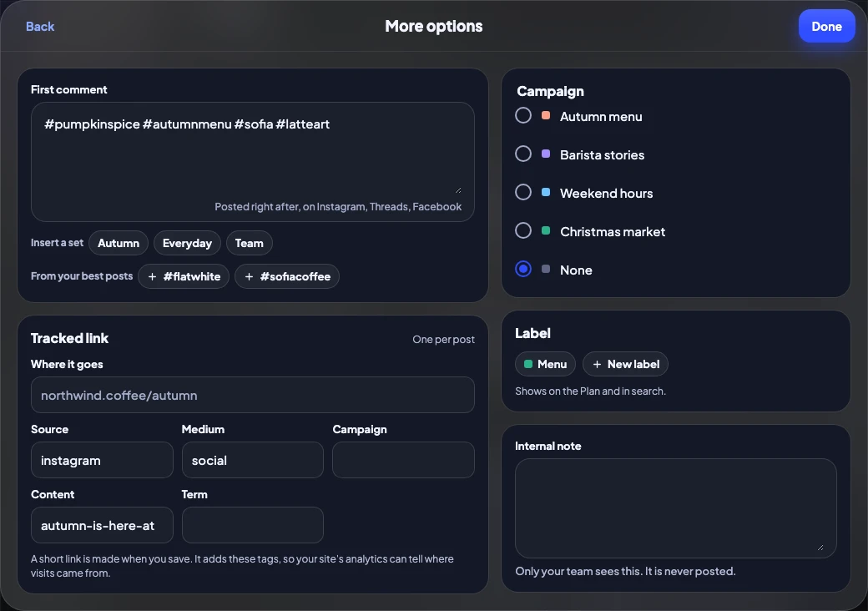Select the Weekend hours campaign radio
Viewport: 868px width, 611px height.
coord(523,192)
